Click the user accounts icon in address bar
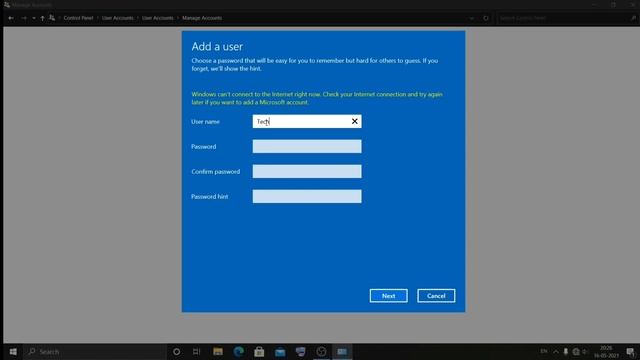Viewport: 640px width, 360px height. [x=52, y=18]
